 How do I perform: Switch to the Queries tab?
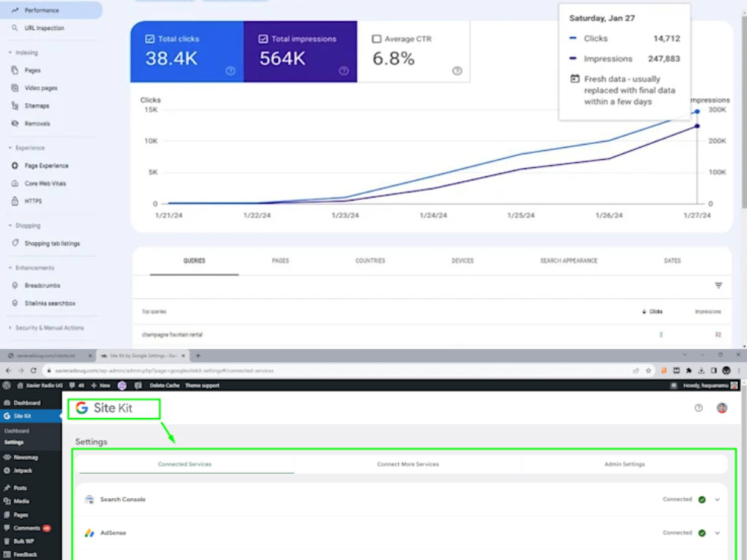click(x=194, y=261)
